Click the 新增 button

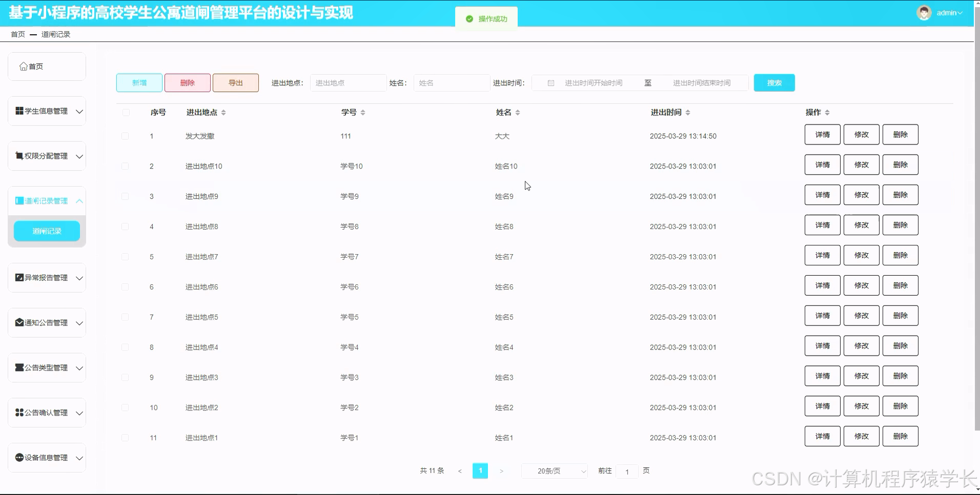pos(139,82)
